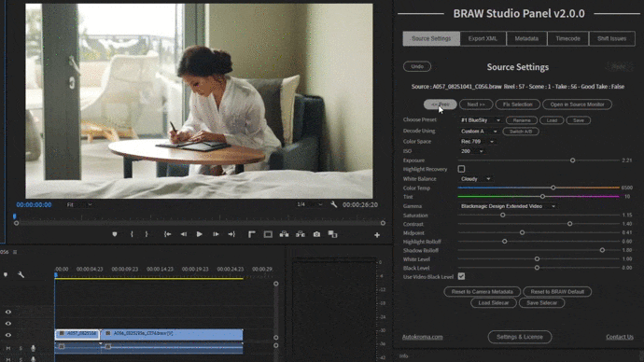Open the ISO dropdown
This screenshot has height=362, width=644.
click(x=472, y=151)
